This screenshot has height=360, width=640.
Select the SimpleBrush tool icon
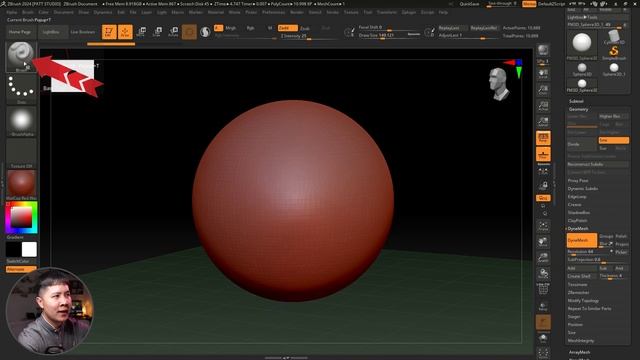click(x=613, y=52)
